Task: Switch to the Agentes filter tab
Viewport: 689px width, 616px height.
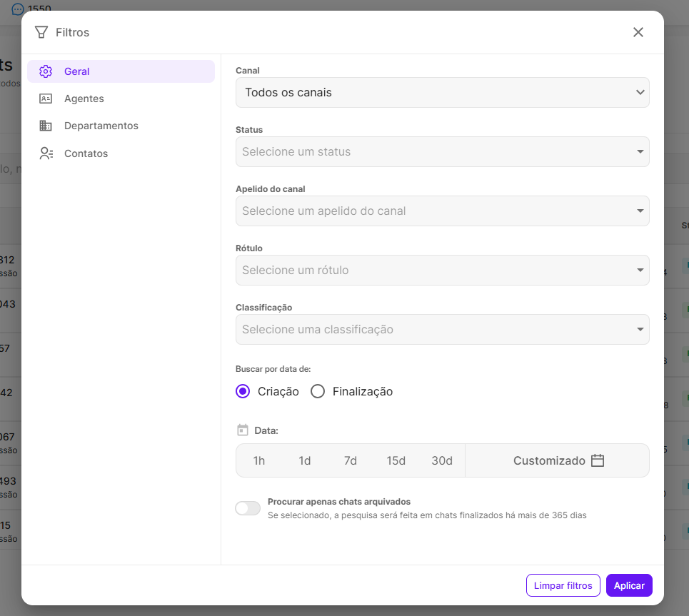Action: click(84, 99)
